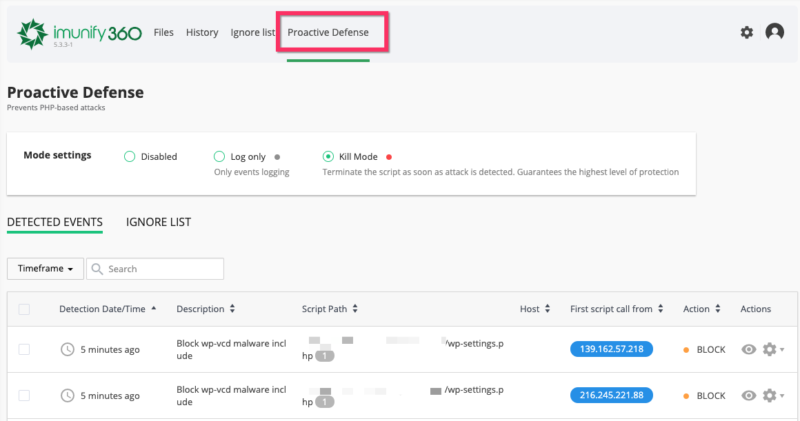Open the user profile avatar
This screenshot has width=800, height=421.
coord(774,32)
